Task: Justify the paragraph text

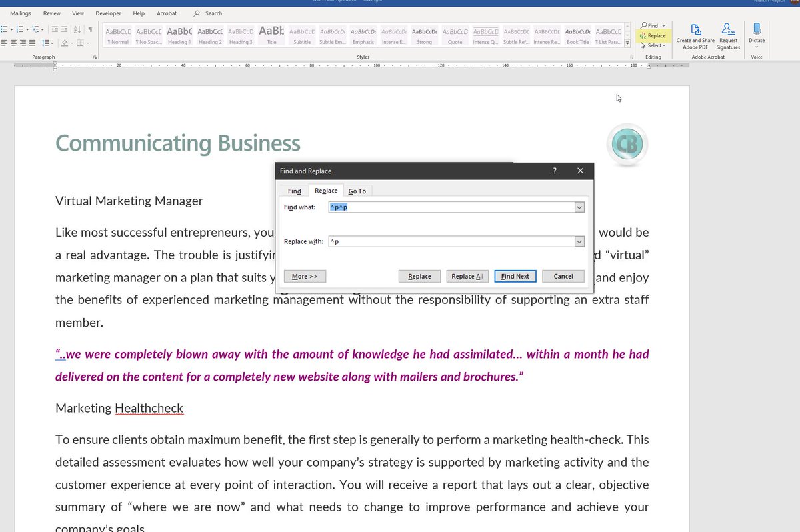Action: 32,43
